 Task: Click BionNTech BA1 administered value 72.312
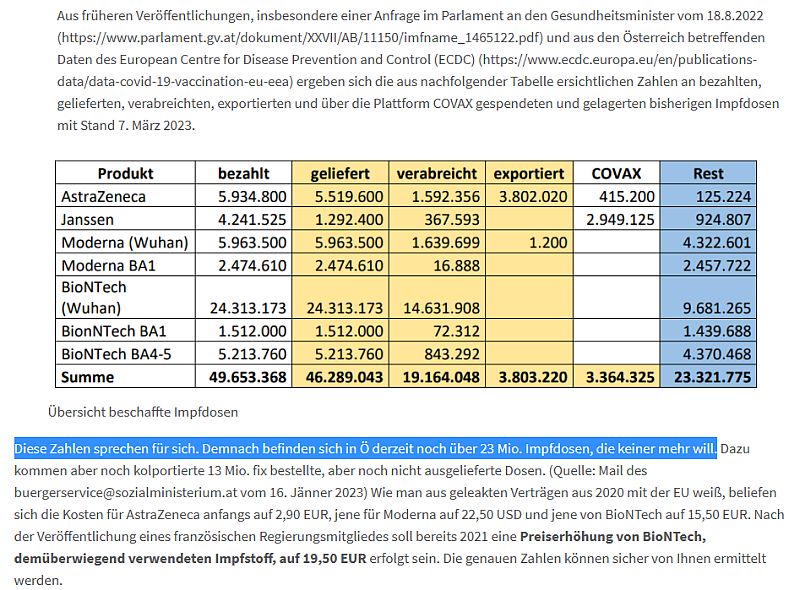click(x=457, y=331)
